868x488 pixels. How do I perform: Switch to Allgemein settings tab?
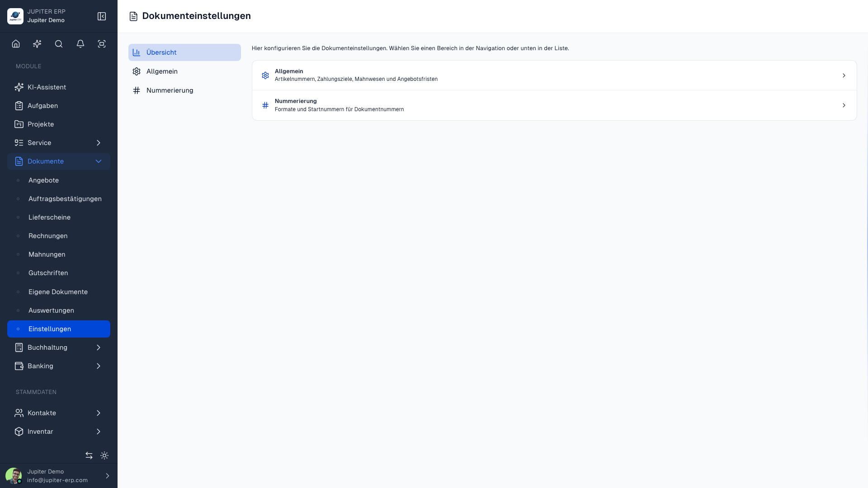[x=184, y=71]
